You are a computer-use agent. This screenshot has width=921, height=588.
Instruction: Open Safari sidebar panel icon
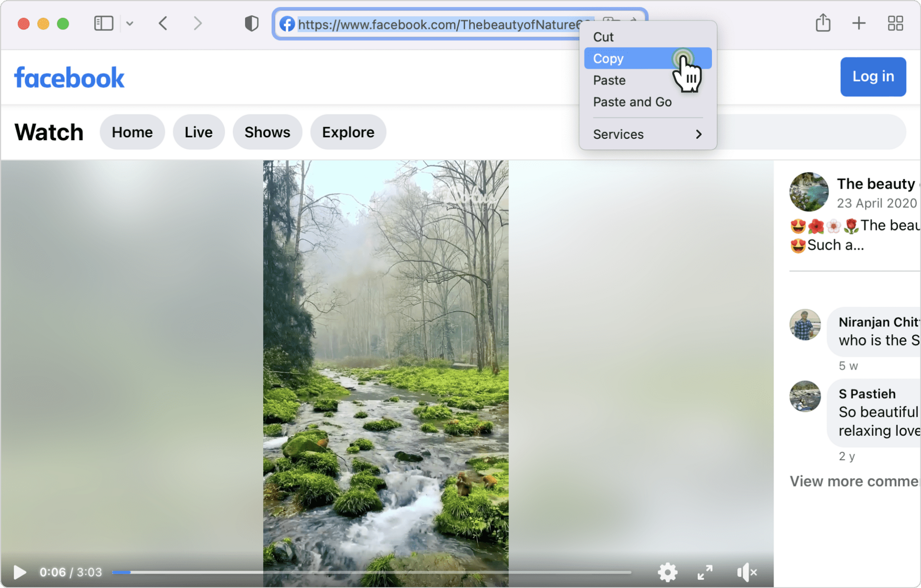click(x=104, y=24)
